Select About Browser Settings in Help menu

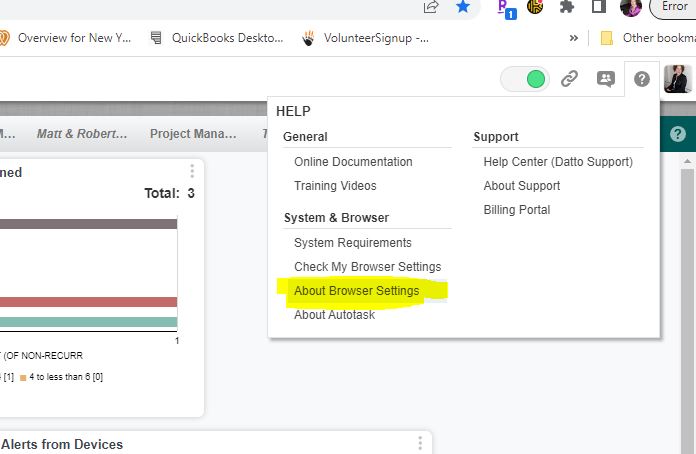coord(357,291)
